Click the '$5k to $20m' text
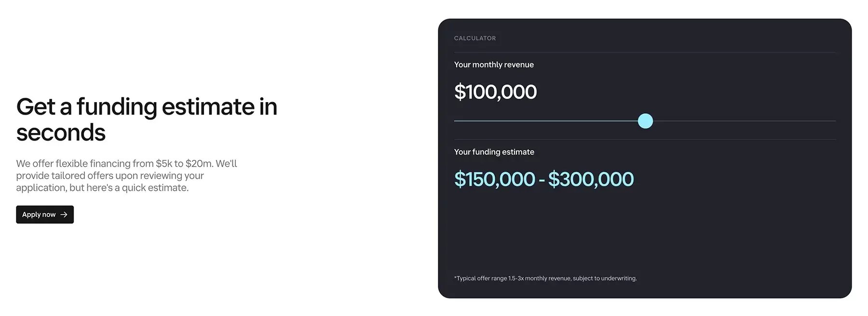The image size is (868, 316). 184,163
